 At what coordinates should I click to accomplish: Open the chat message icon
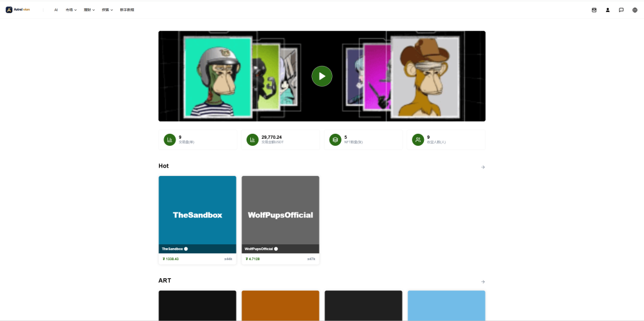pos(621,10)
